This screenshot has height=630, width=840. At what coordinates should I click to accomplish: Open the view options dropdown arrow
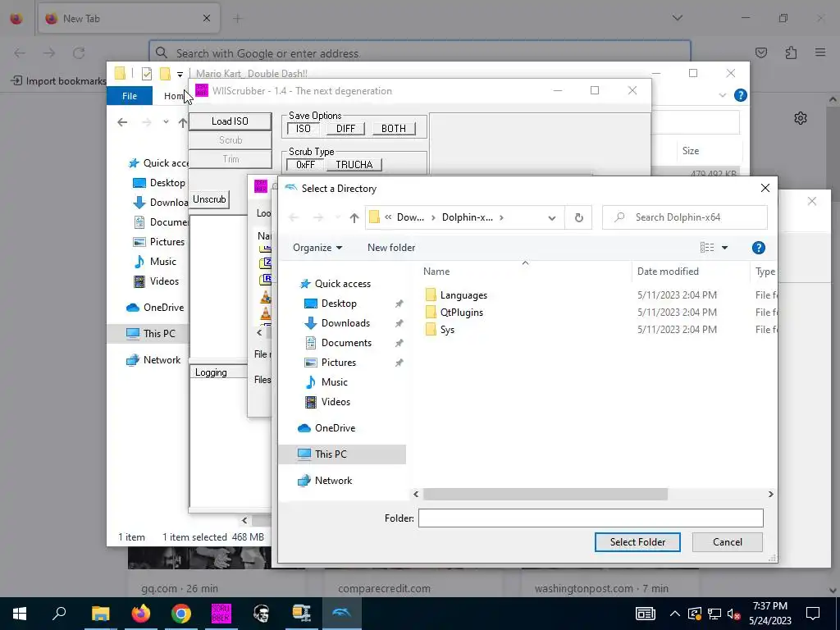point(724,248)
